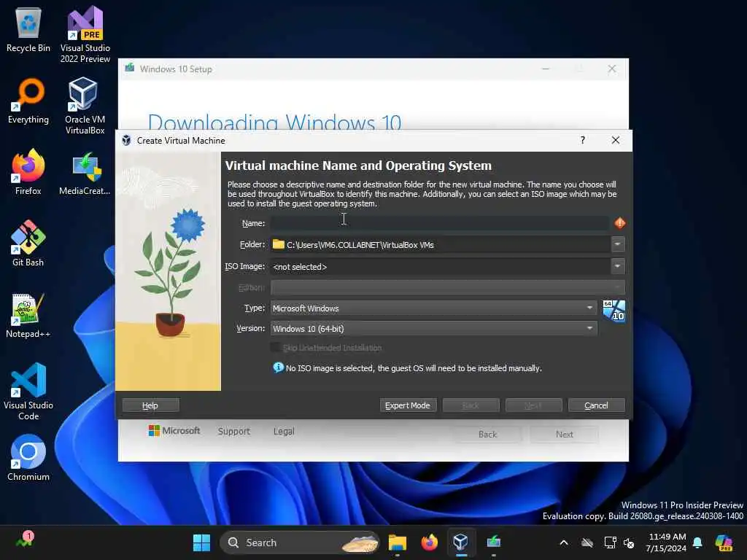This screenshot has width=747, height=560.
Task: Select the MediaCreationTool desktop icon
Action: [85, 174]
